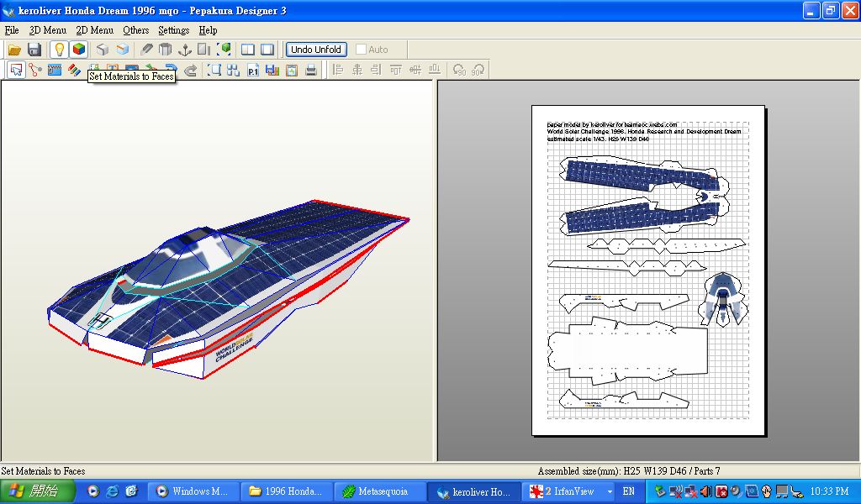Open the Others menu
The image size is (861, 504).
135,30
